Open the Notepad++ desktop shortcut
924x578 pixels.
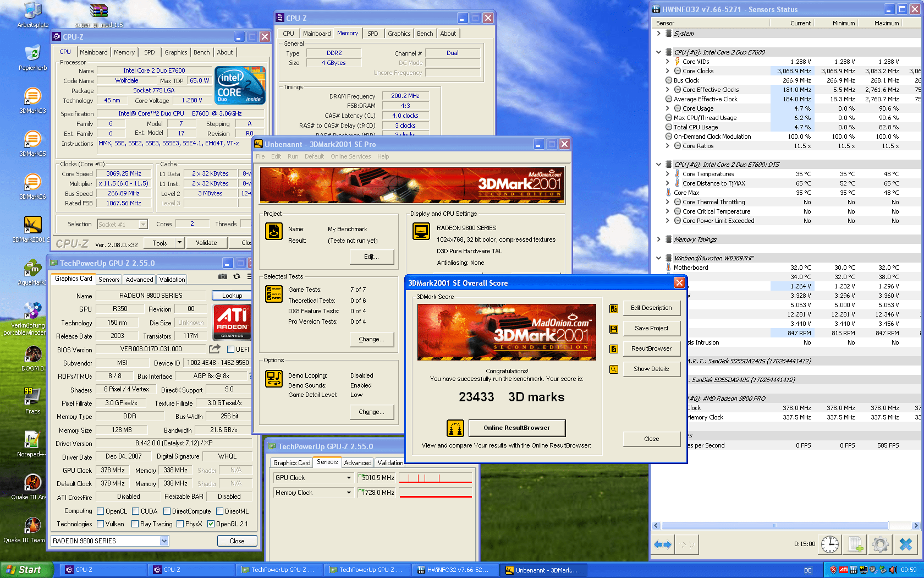tap(32, 444)
